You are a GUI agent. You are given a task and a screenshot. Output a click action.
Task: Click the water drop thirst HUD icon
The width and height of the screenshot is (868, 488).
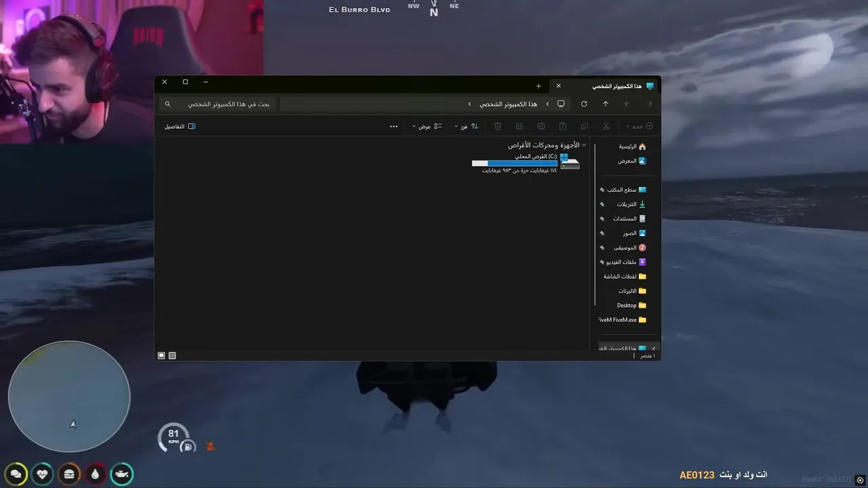click(95, 474)
